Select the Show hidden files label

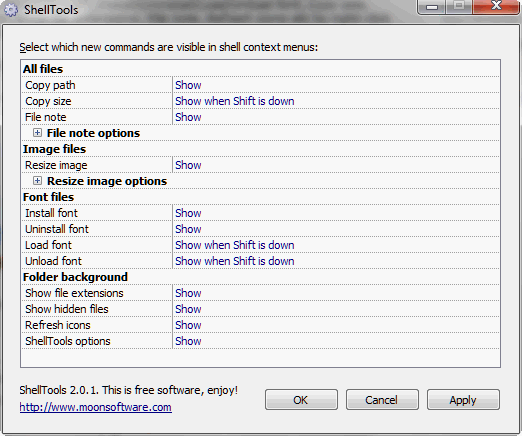(x=67, y=309)
